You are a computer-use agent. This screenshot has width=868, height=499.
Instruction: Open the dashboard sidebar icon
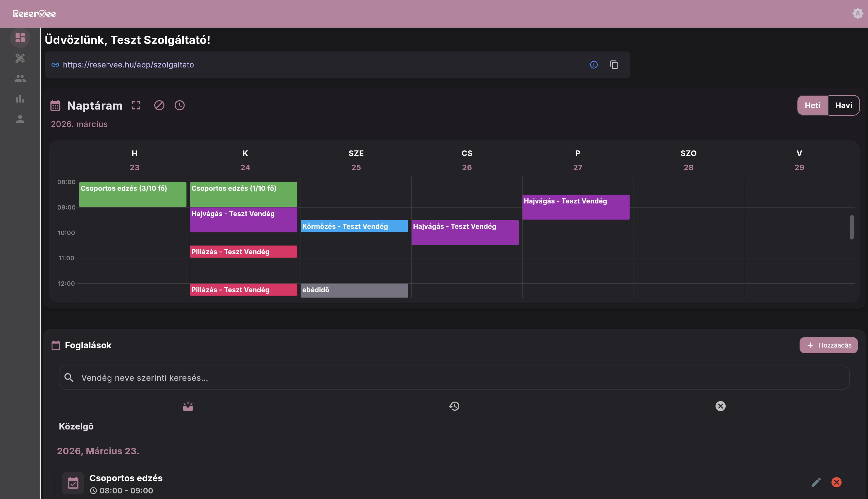pos(20,38)
